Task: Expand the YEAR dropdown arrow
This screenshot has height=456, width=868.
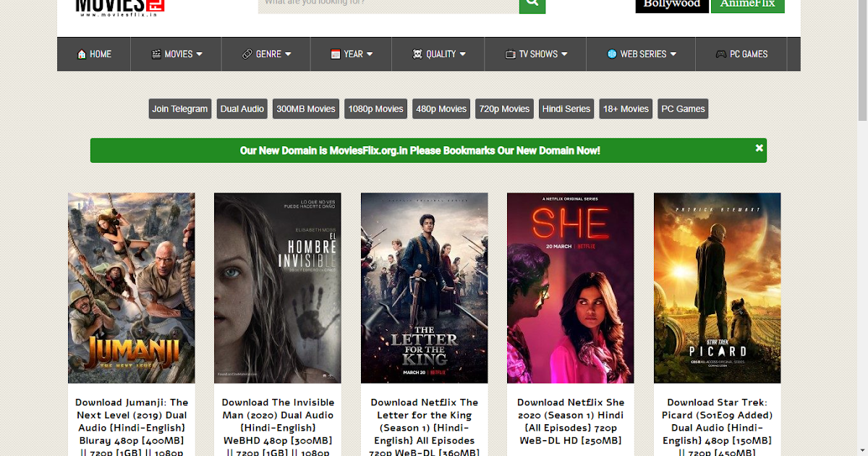Action: pos(370,54)
